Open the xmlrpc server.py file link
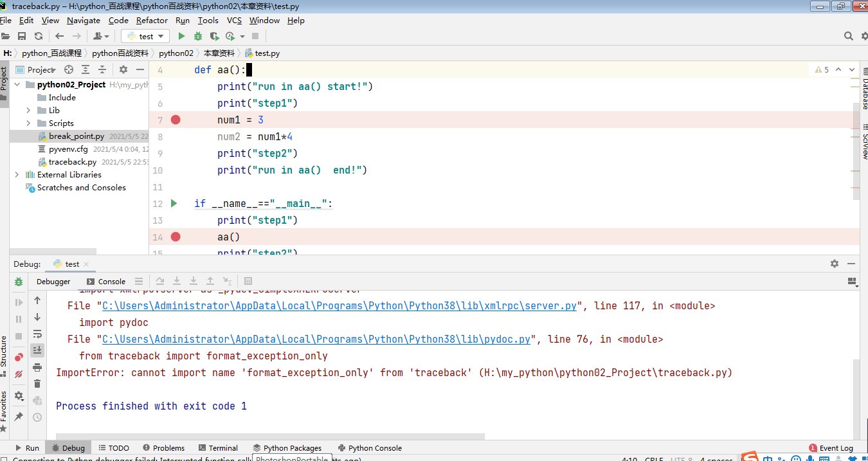This screenshot has width=868, height=461. pyautogui.click(x=339, y=306)
